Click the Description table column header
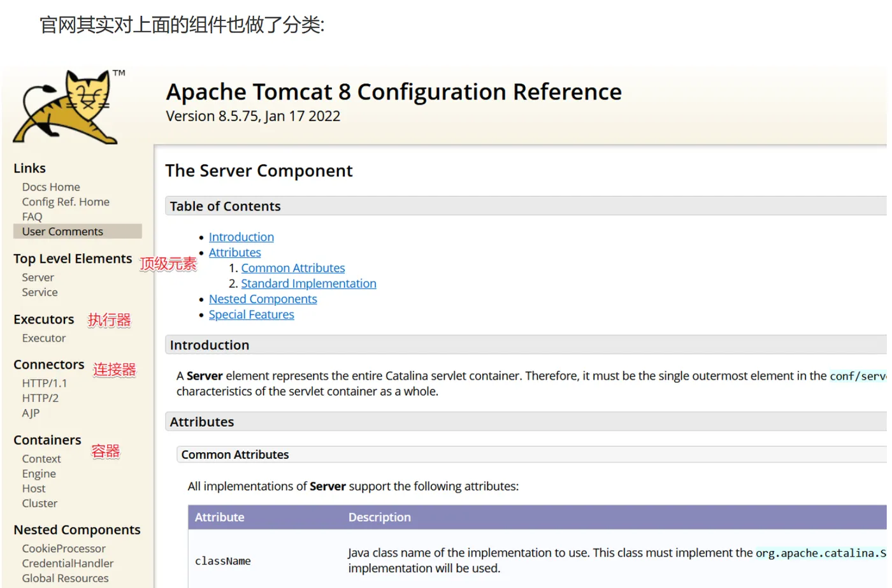 point(379,517)
